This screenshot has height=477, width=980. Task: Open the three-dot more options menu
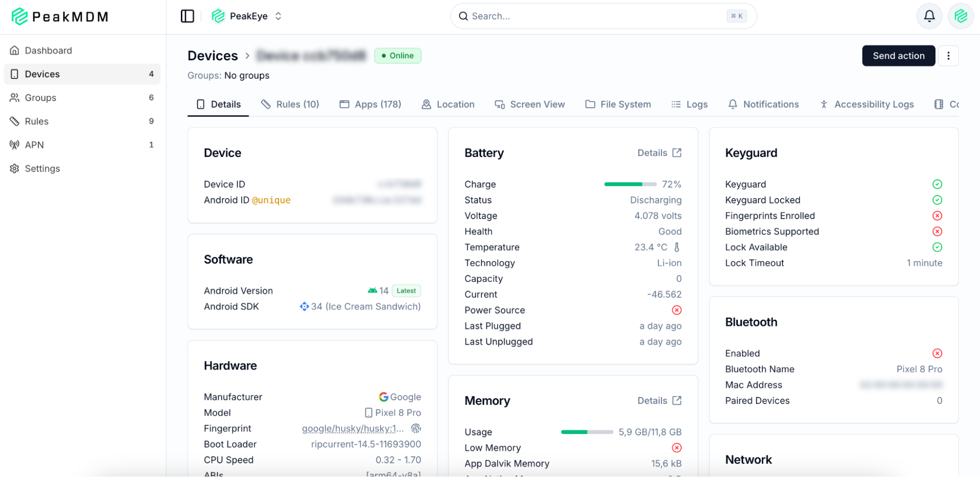click(x=948, y=56)
